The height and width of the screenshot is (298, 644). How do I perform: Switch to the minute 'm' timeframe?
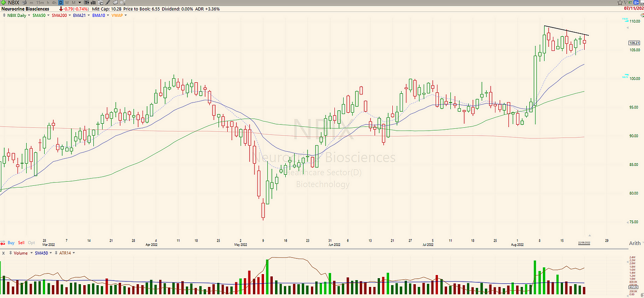click(x=31, y=3)
